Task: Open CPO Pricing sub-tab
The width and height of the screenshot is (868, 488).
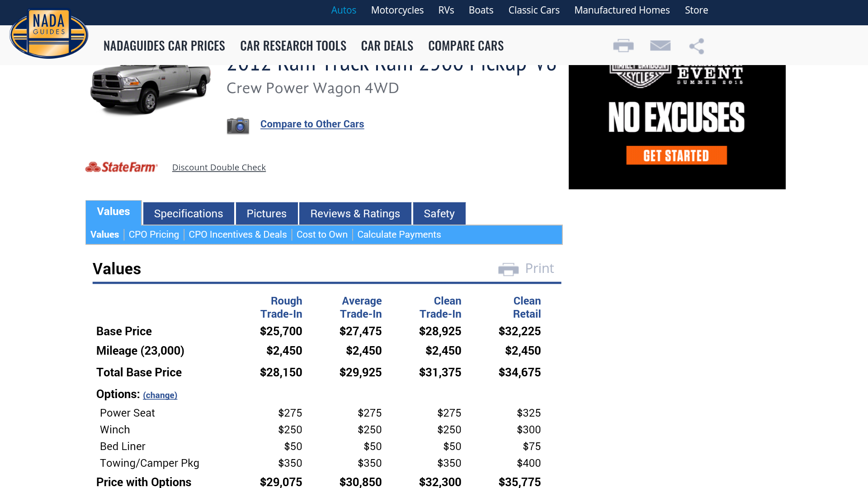Action: (x=154, y=235)
